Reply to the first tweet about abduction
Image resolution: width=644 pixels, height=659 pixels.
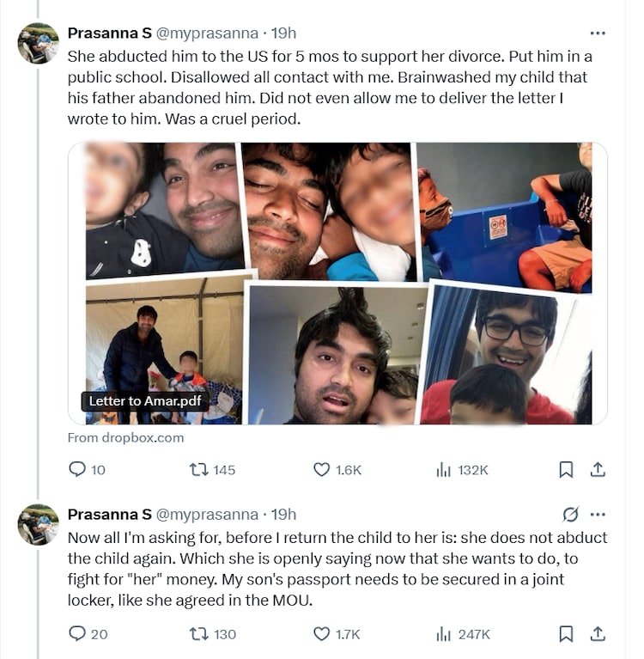coord(77,470)
